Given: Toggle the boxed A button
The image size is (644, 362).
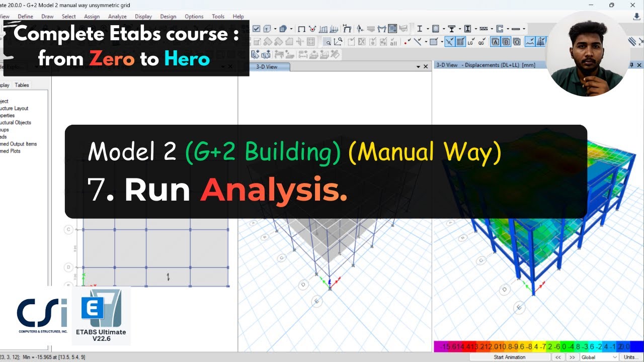Looking at the screenshot, I should coord(495,42).
